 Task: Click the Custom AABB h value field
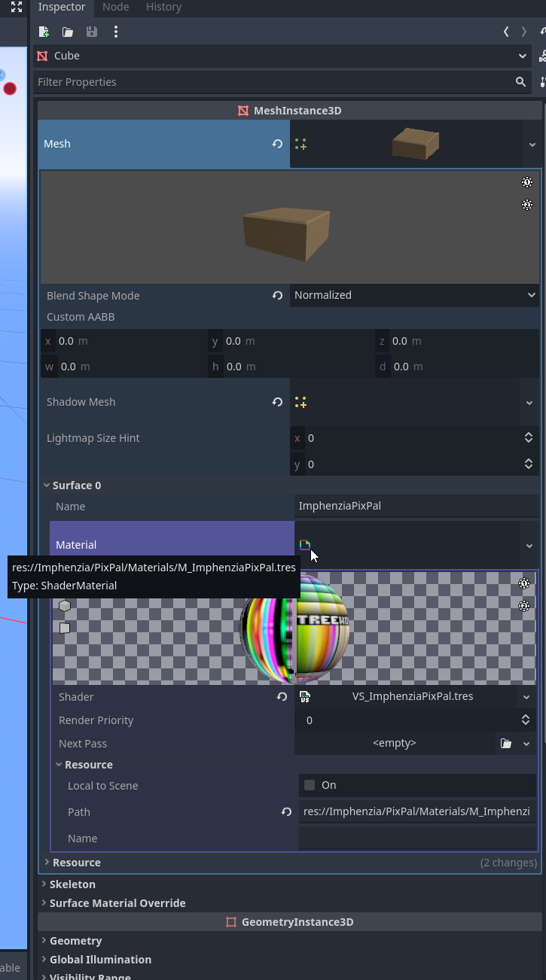tap(291, 367)
